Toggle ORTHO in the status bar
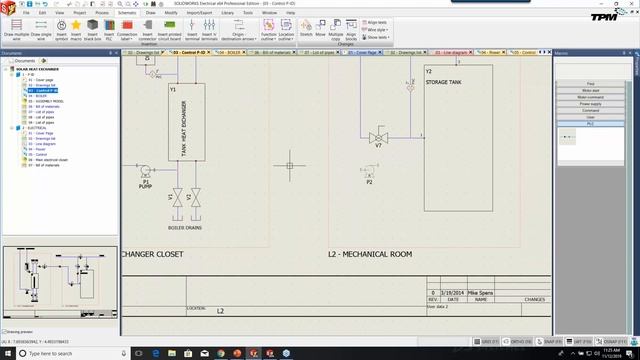Image resolution: width=640 pixels, height=360 pixels. (x=517, y=342)
